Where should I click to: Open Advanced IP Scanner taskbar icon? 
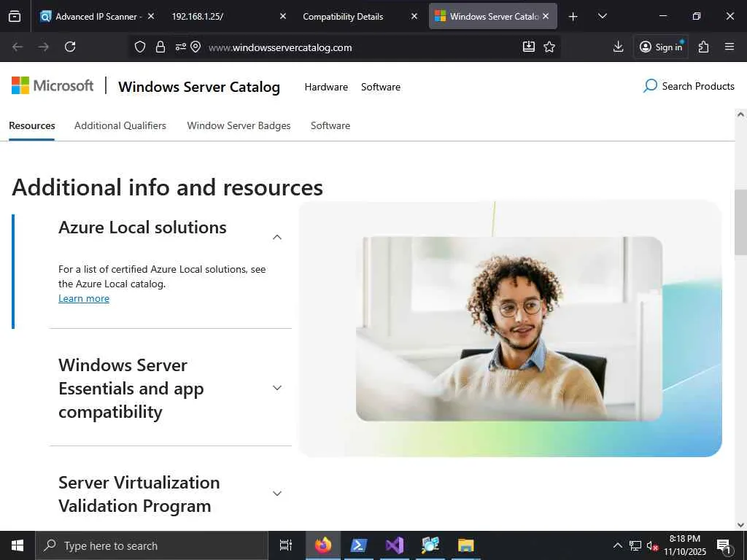tap(430, 545)
